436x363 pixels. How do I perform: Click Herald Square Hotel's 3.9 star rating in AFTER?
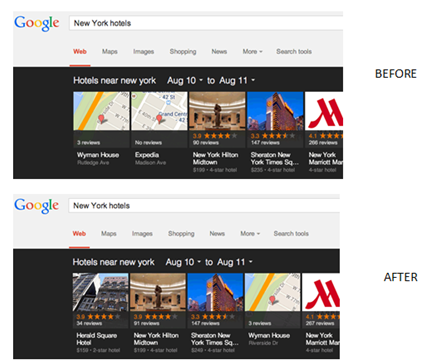[x=98, y=317]
